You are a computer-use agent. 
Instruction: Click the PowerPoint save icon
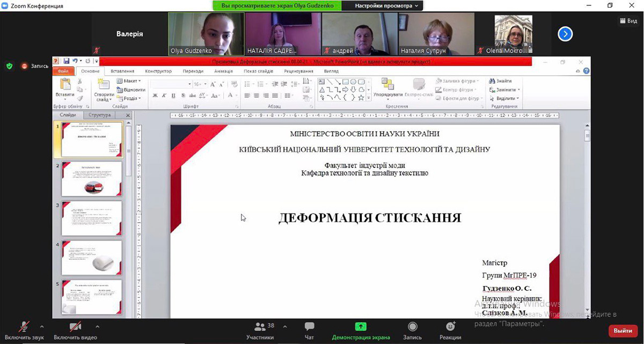(67, 62)
